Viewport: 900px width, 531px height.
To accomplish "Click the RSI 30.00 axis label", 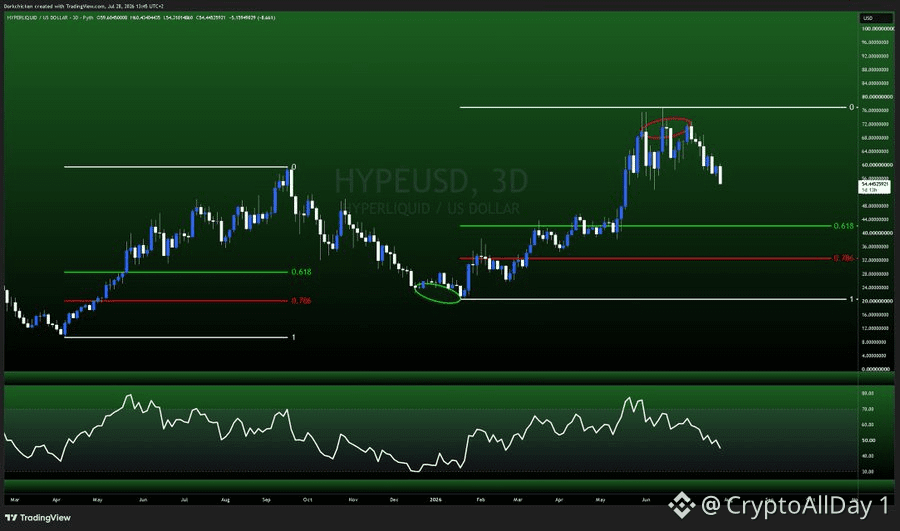I will pos(868,472).
